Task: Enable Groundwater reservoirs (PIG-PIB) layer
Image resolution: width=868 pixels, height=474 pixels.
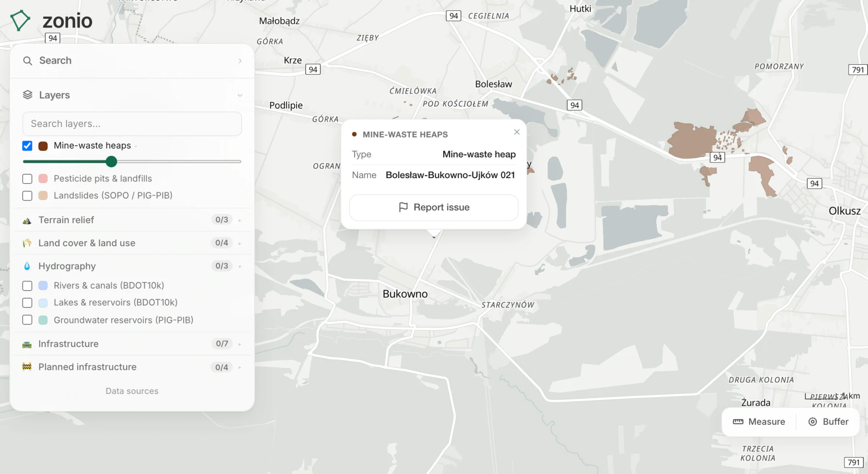Action: tap(27, 320)
